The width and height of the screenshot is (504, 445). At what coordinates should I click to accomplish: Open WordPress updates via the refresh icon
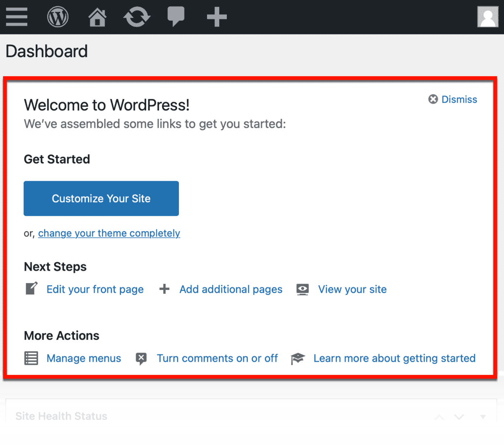click(137, 17)
